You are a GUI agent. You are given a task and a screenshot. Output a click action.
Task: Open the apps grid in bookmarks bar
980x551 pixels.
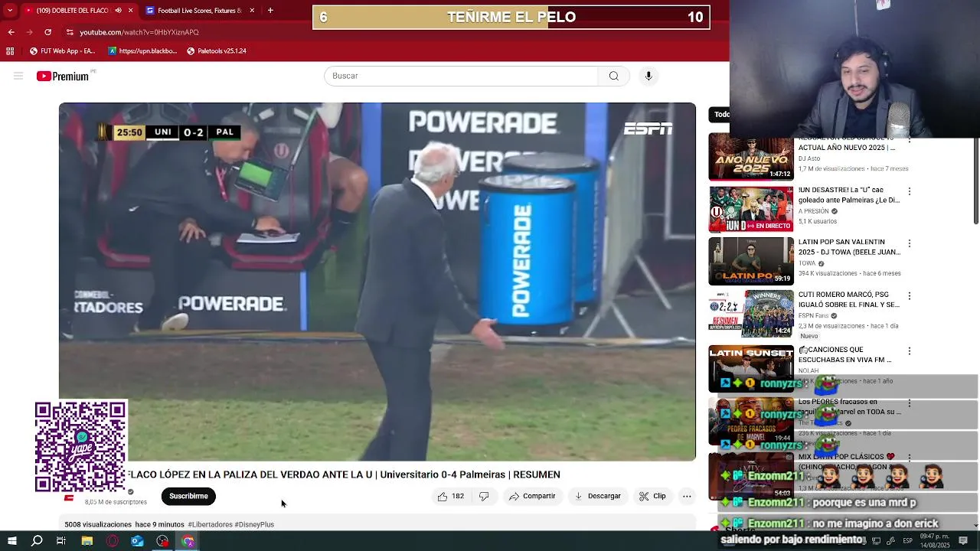click(10, 51)
